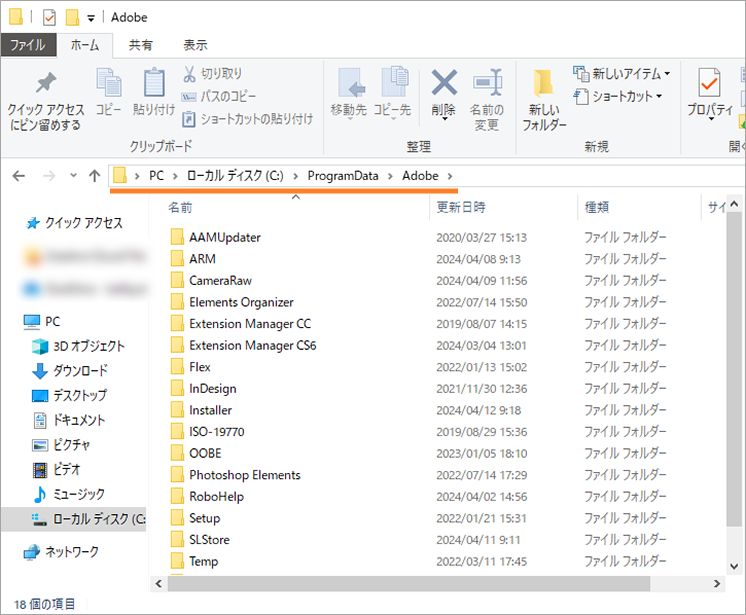This screenshot has height=615, width=746.
Task: Go back with left arrow
Action: 19,176
